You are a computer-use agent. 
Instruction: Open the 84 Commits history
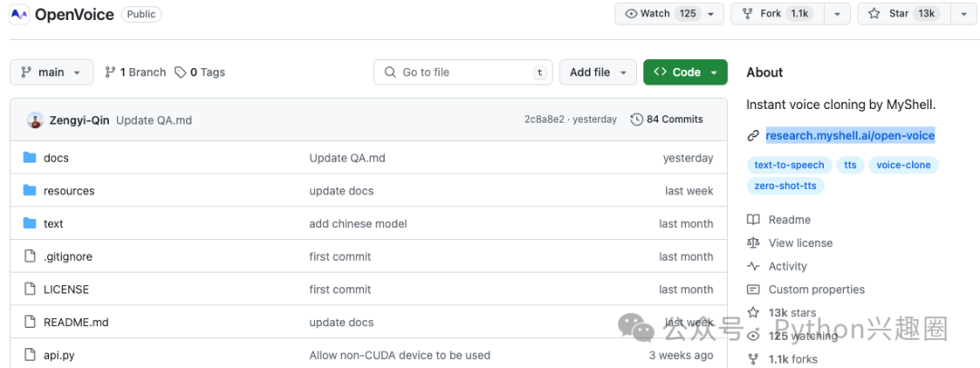pos(667,119)
